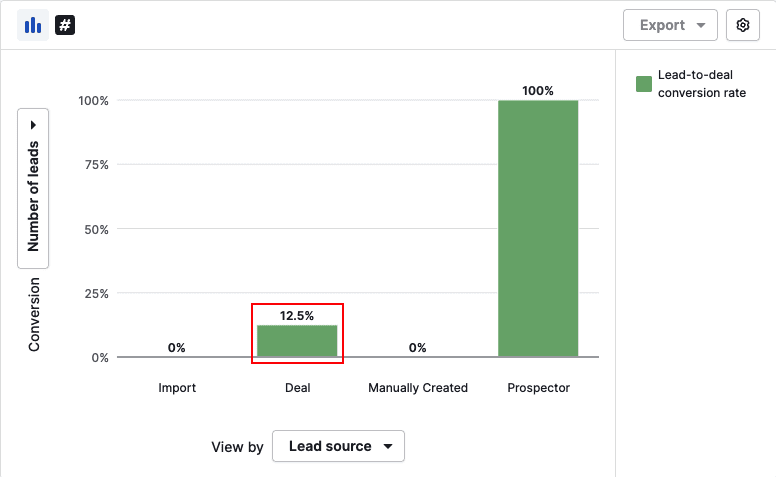Image resolution: width=776 pixels, height=477 pixels.
Task: Click the Prospector axis label
Action: coord(538,388)
